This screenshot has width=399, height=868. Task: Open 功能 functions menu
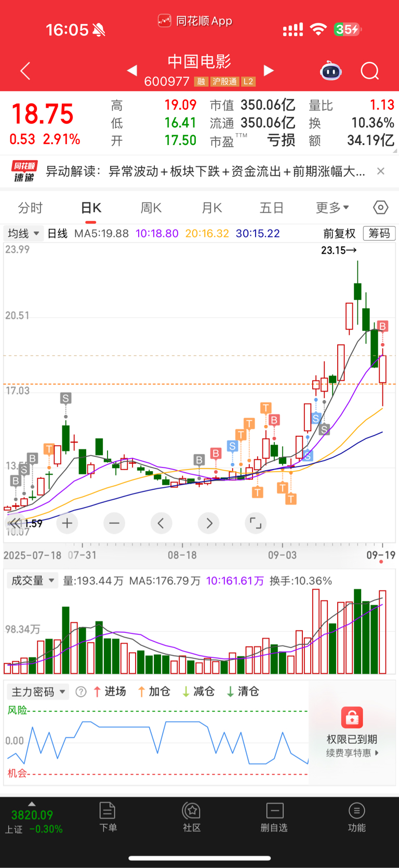tap(356, 817)
